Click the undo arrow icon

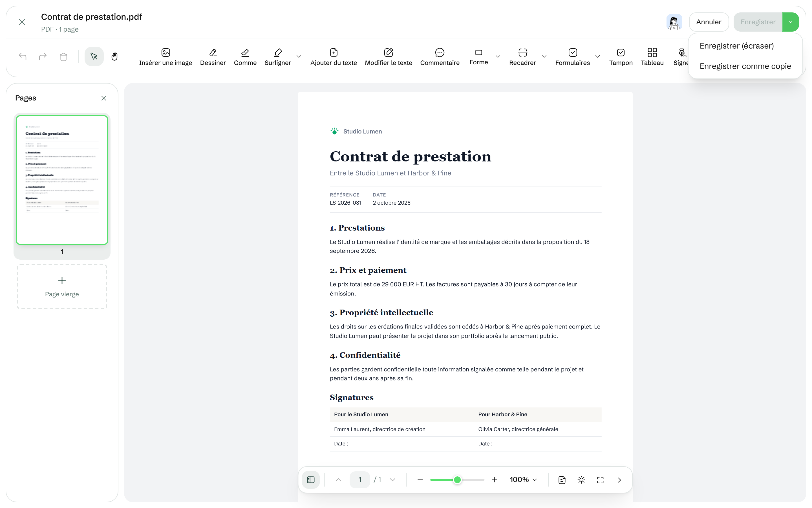pyautogui.click(x=23, y=56)
